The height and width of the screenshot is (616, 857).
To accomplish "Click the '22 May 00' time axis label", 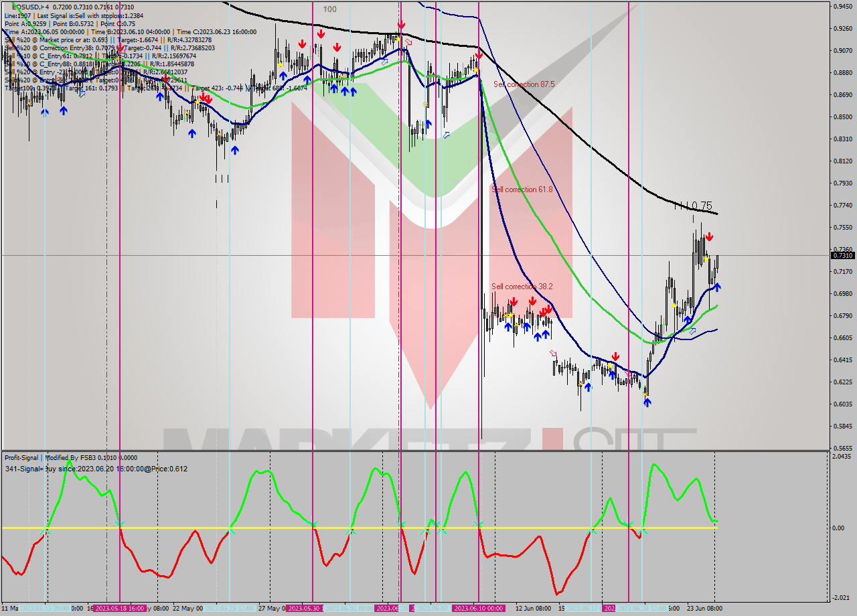I will pyautogui.click(x=187, y=608).
